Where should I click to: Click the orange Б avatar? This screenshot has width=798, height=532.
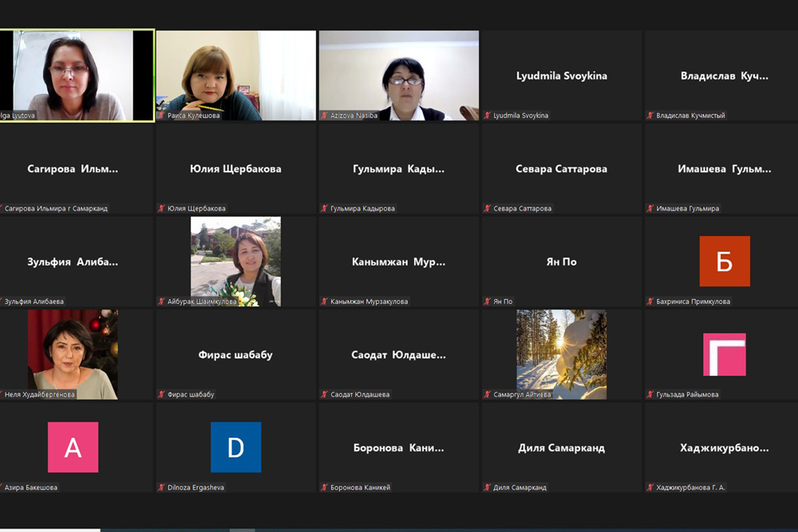click(725, 261)
